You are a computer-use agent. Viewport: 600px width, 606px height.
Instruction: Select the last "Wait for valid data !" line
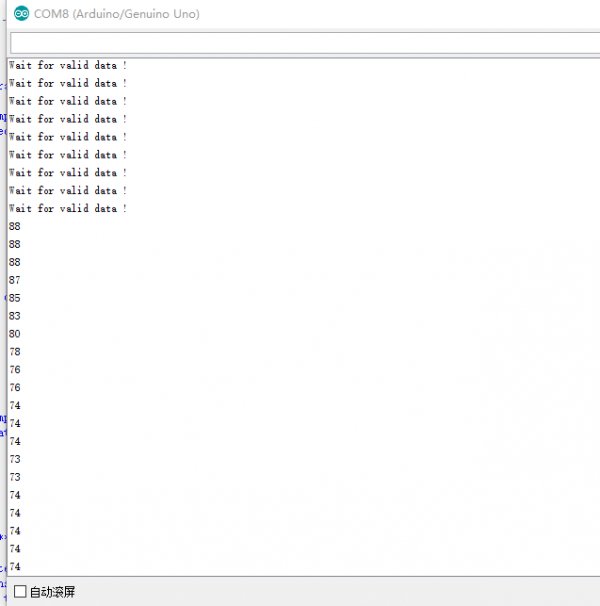[x=68, y=209]
